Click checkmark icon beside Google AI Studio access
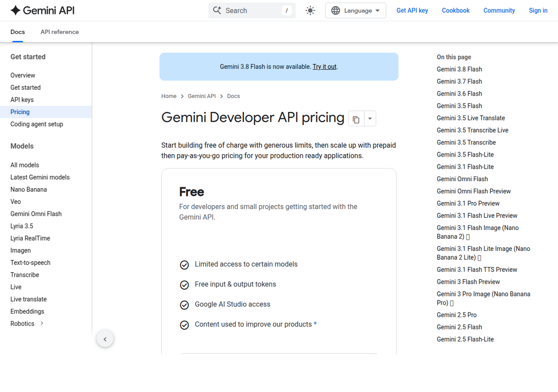This screenshot has width=558, height=392. (185, 305)
